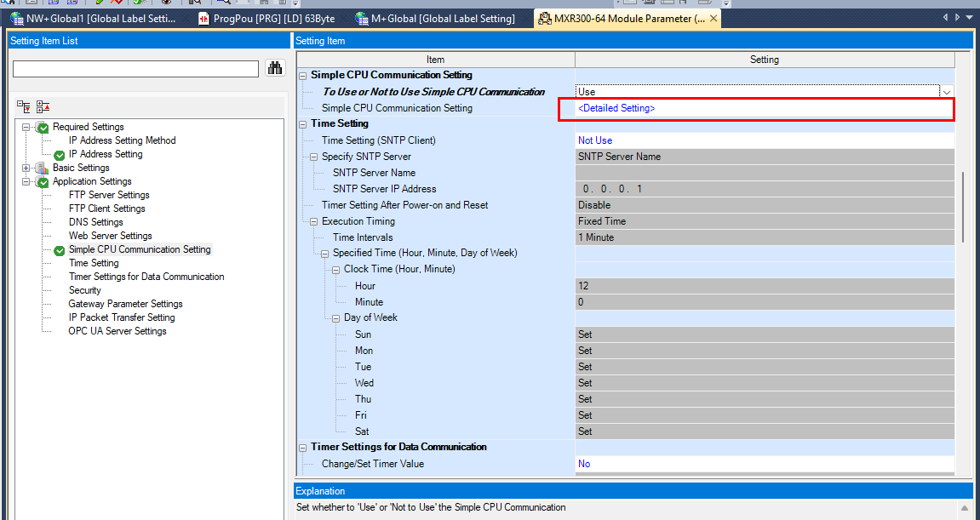The height and width of the screenshot is (520, 980).
Task: Collapse the Required Settings tree node
Action: click(x=26, y=127)
